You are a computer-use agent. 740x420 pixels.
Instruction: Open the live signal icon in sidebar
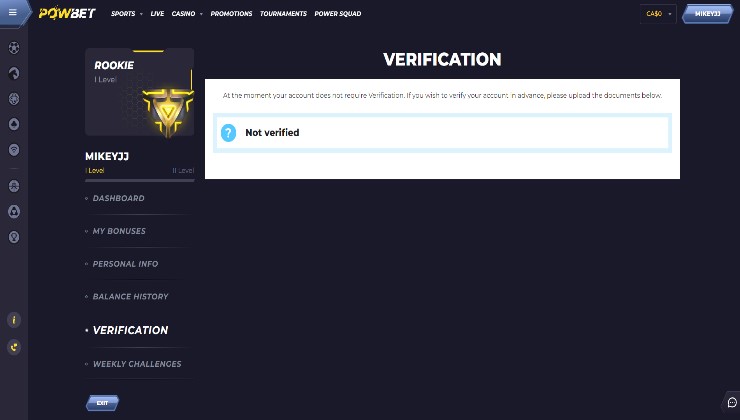pos(14,150)
